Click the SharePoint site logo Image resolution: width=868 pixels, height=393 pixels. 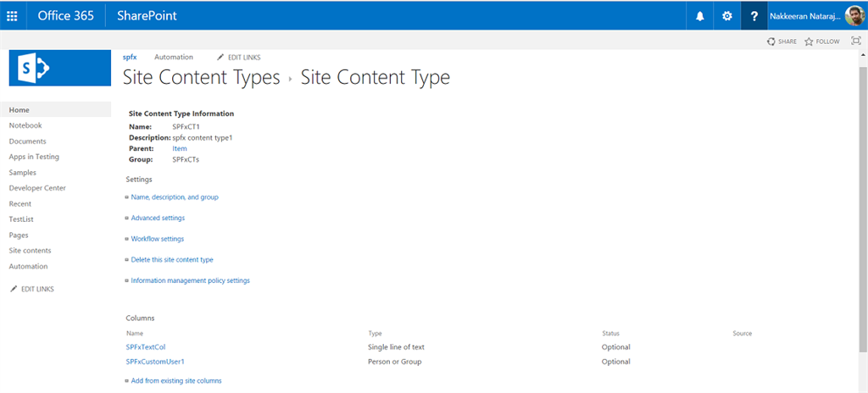click(59, 68)
